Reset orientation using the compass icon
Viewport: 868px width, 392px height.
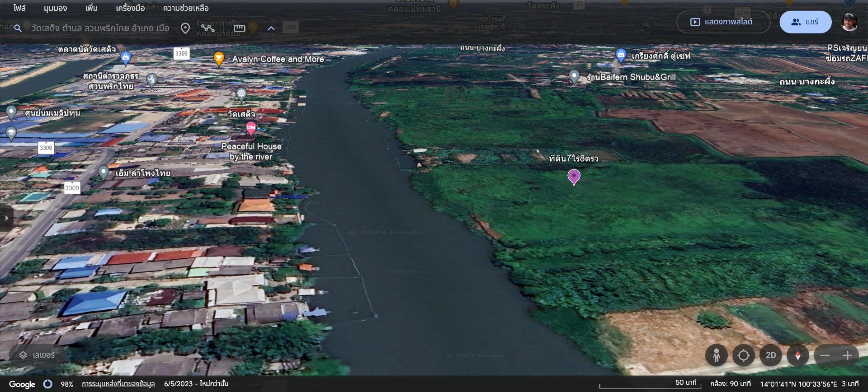click(x=797, y=355)
